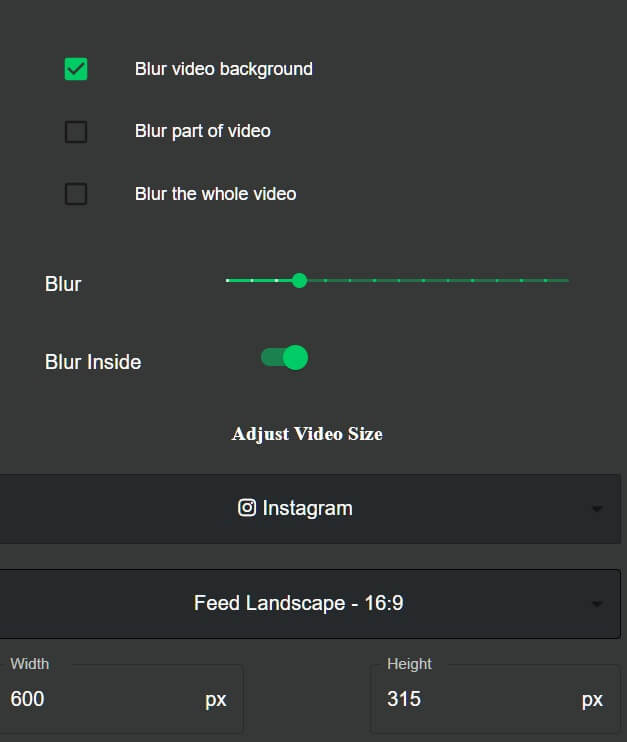Click the Blur video background label text
This screenshot has height=742, width=627.
(224, 69)
